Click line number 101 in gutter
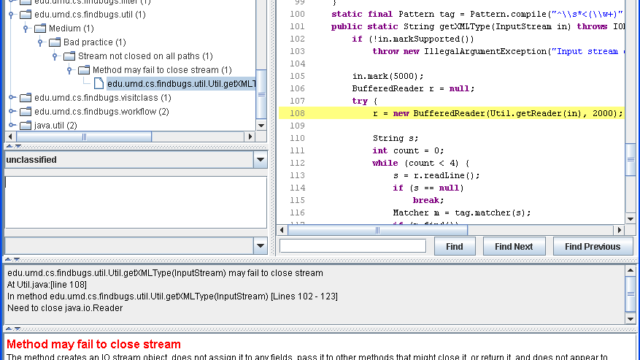Screen dimensions: 640x360 (x=297, y=27)
